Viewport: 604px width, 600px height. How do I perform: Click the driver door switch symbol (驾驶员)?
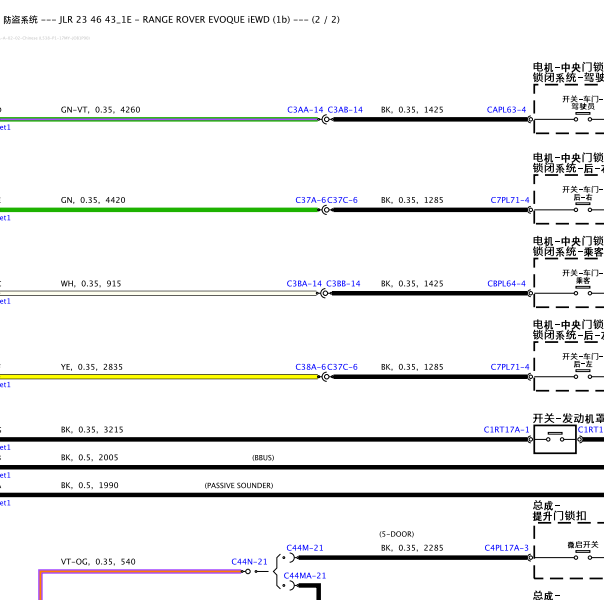[x=583, y=117]
